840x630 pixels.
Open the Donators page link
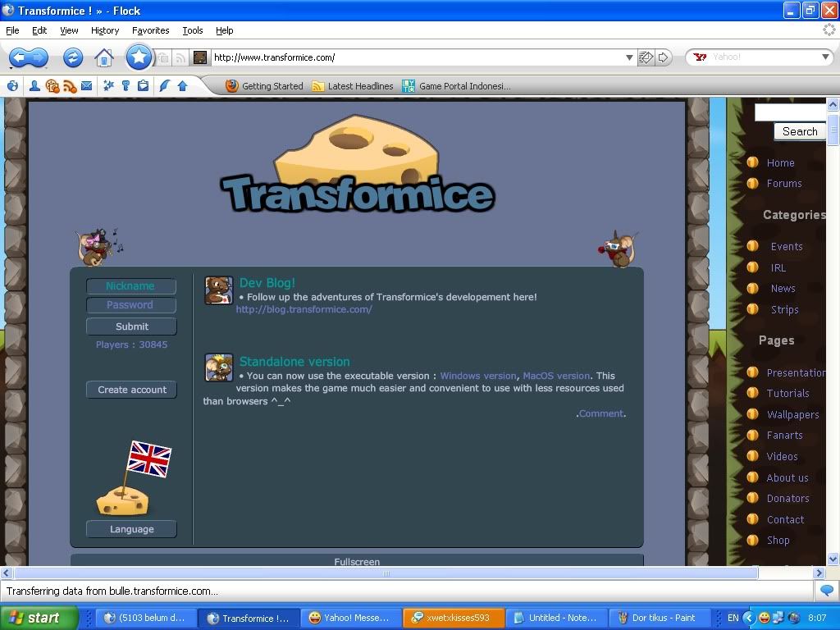[787, 498]
